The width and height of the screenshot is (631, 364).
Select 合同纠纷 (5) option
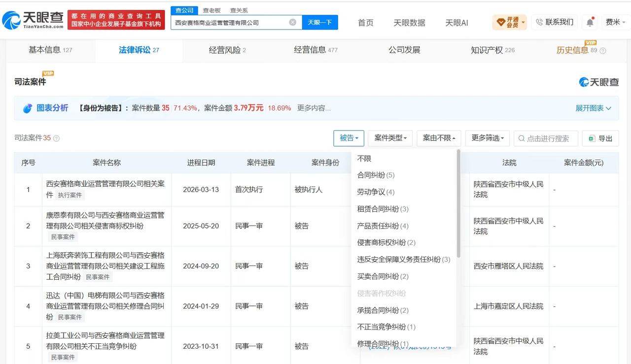pos(376,175)
